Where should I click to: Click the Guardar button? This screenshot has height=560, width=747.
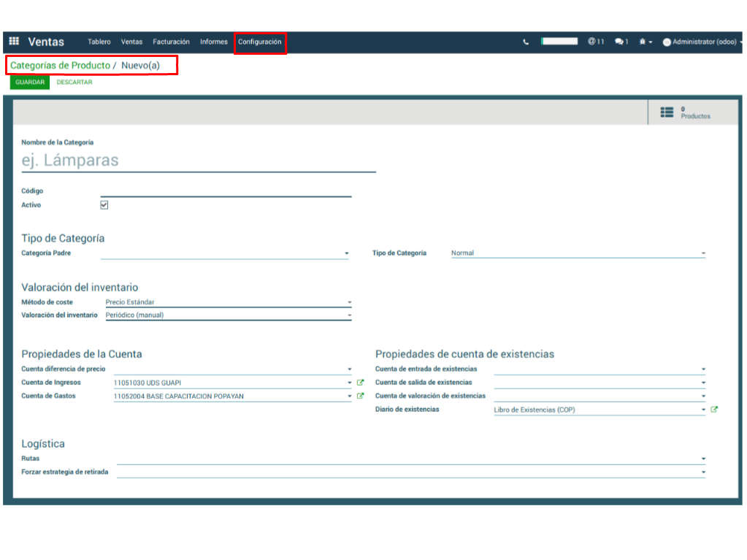30,83
